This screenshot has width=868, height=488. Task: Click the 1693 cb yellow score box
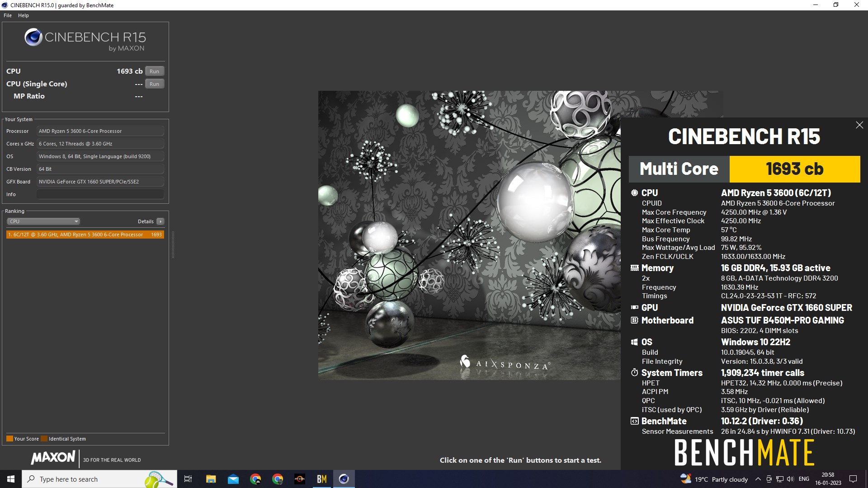pyautogui.click(x=795, y=169)
